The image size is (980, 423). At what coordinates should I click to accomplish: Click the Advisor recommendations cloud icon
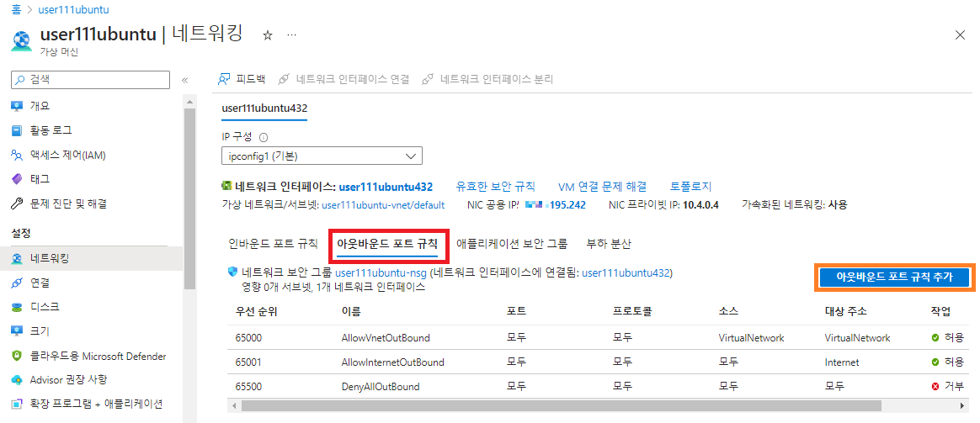pyautogui.click(x=17, y=380)
